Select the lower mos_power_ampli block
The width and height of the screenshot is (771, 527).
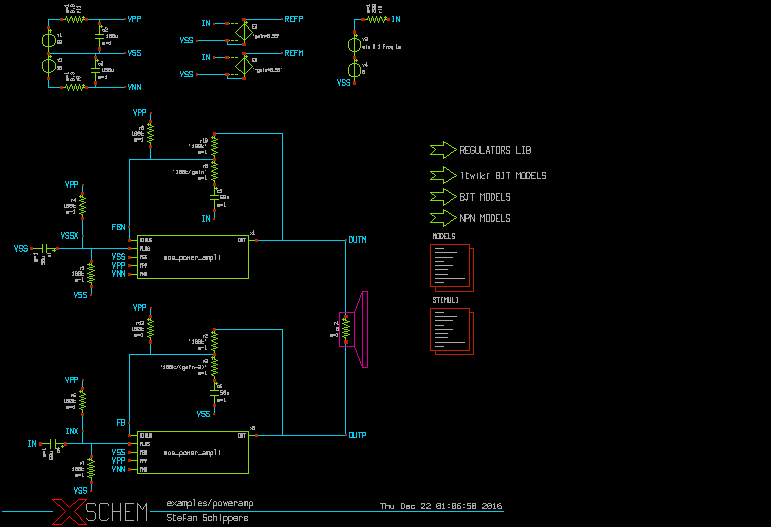click(192, 452)
